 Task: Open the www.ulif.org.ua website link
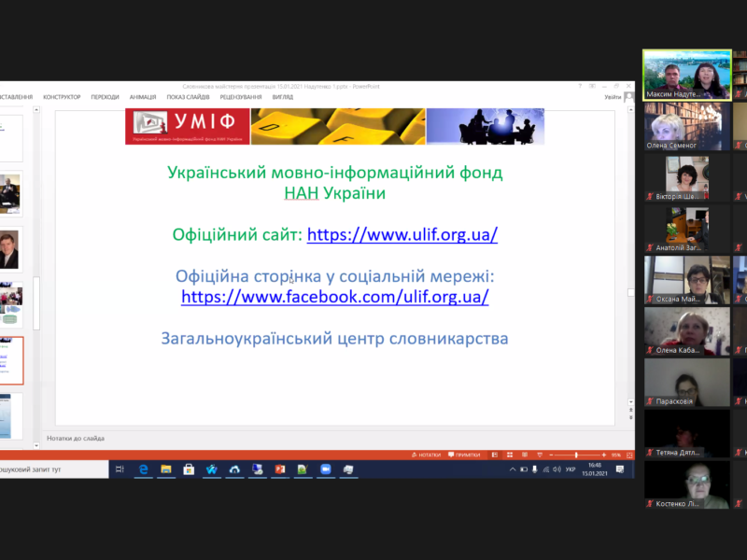402,235
